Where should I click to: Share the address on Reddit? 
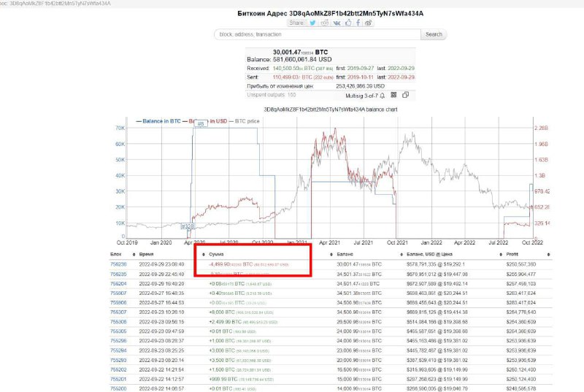coord(325,23)
